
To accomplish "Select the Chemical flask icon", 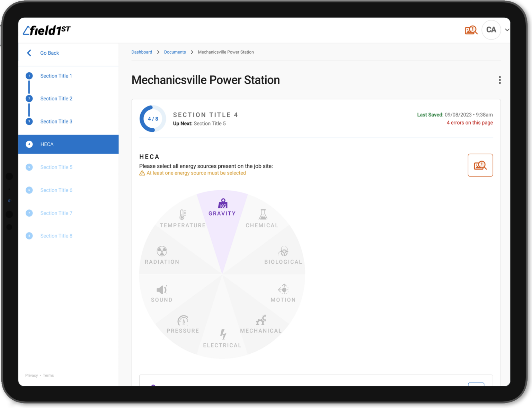I will (263, 215).
